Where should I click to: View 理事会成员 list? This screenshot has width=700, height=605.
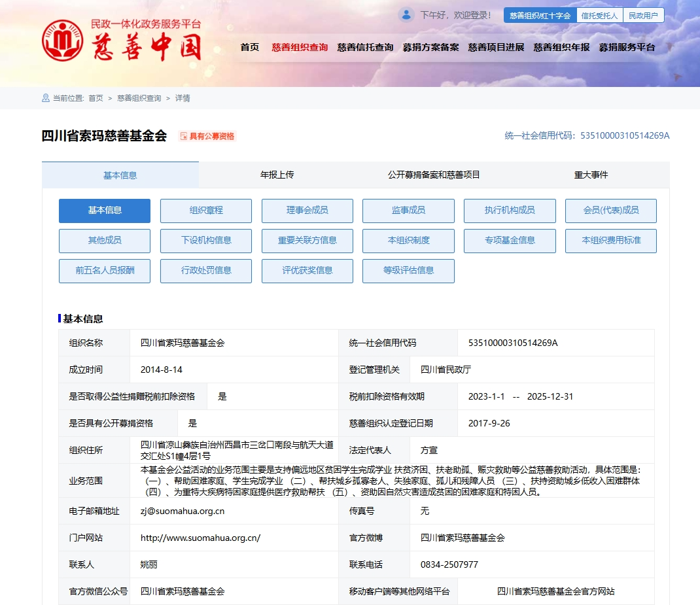coord(307,211)
